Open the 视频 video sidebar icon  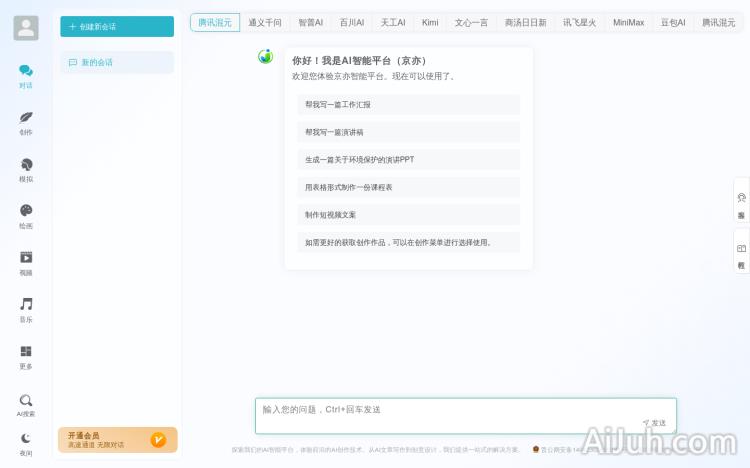click(x=26, y=262)
